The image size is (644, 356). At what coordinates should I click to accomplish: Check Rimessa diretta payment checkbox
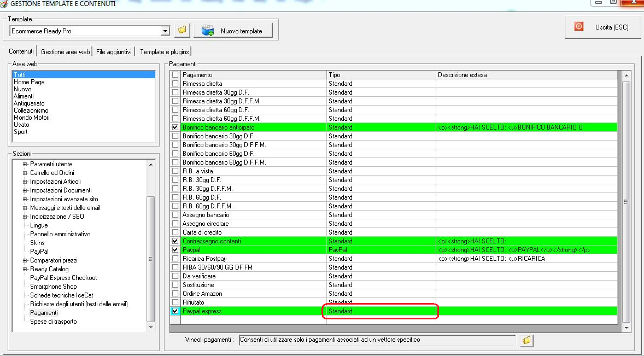(x=175, y=83)
